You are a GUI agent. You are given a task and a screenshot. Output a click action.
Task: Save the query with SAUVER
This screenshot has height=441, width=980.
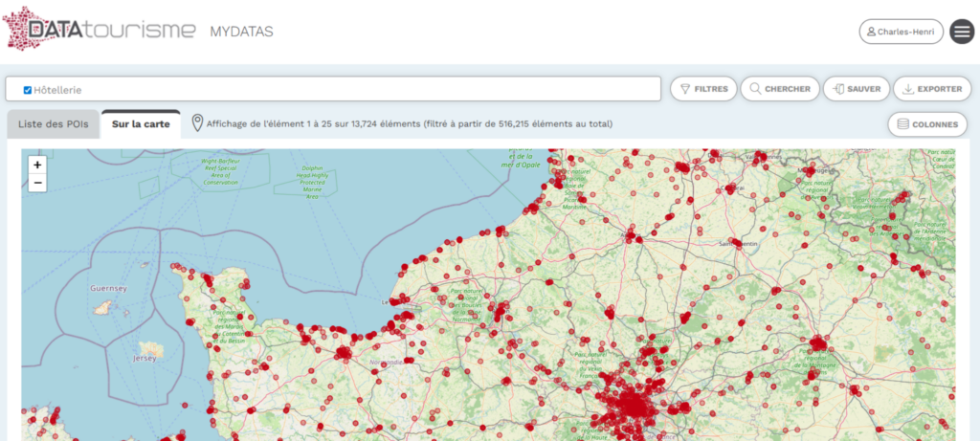857,89
